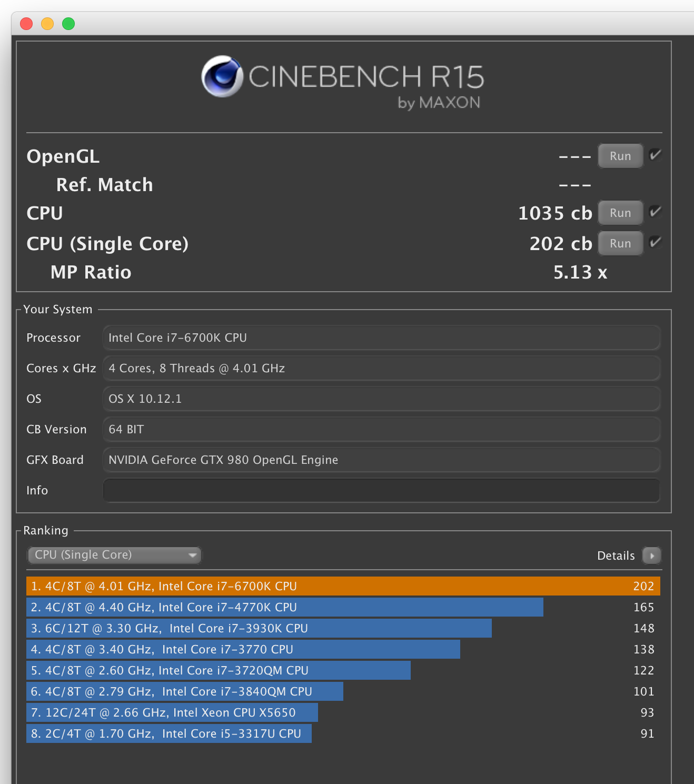Viewport: 694px width, 784px height.
Task: Select ranking entry 1 i7-6700K
Action: tap(343, 586)
